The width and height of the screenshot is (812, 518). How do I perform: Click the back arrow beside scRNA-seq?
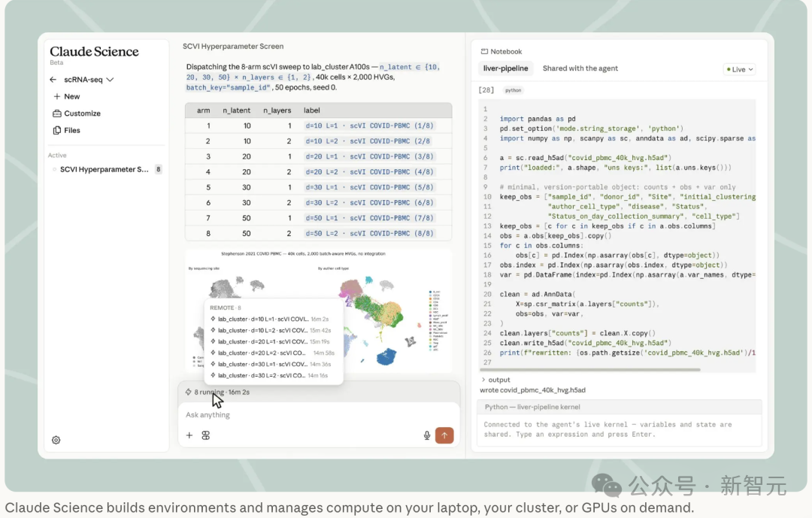pos(53,80)
